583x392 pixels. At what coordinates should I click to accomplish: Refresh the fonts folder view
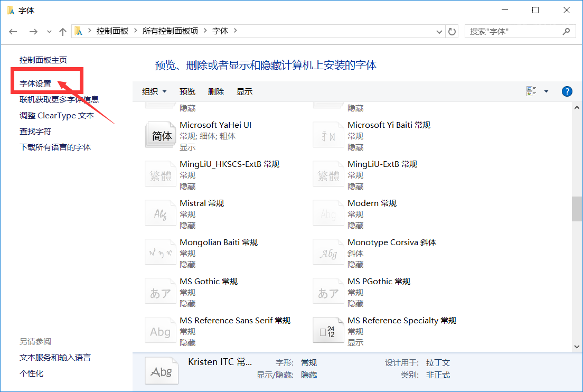coord(452,32)
